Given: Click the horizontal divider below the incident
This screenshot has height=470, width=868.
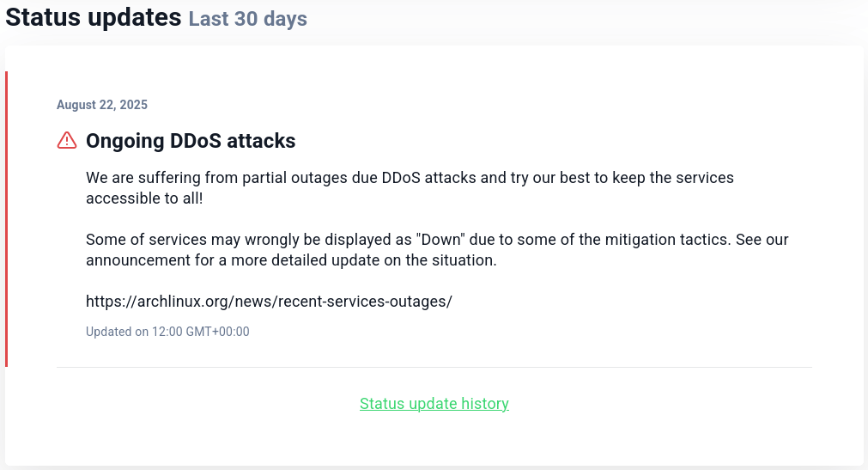Looking at the screenshot, I should pyautogui.click(x=434, y=367).
